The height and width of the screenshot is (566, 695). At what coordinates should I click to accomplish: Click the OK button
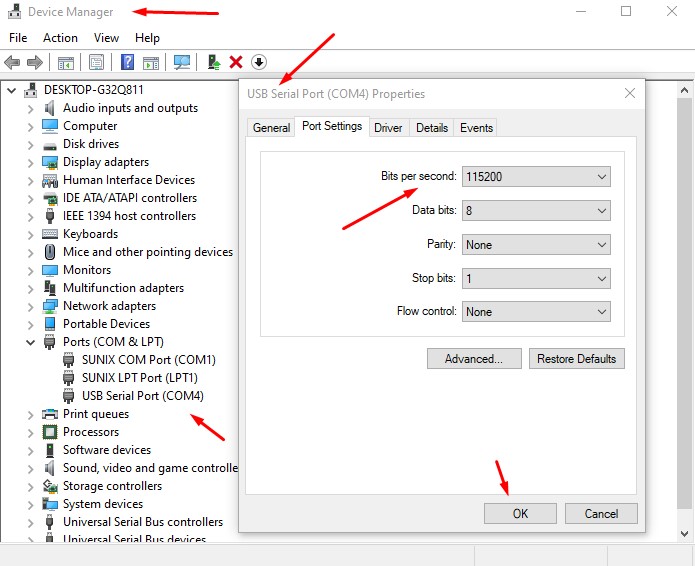click(520, 514)
